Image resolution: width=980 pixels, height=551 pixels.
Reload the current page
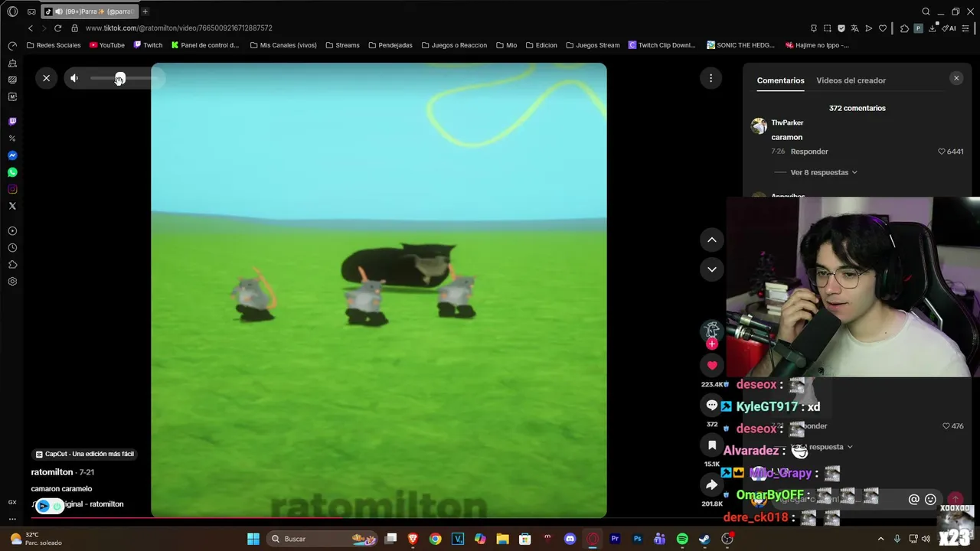(57, 28)
